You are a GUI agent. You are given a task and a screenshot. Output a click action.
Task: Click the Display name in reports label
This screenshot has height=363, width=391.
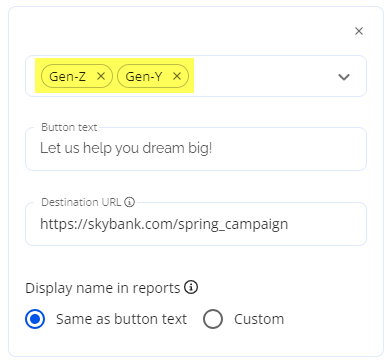pyautogui.click(x=103, y=288)
